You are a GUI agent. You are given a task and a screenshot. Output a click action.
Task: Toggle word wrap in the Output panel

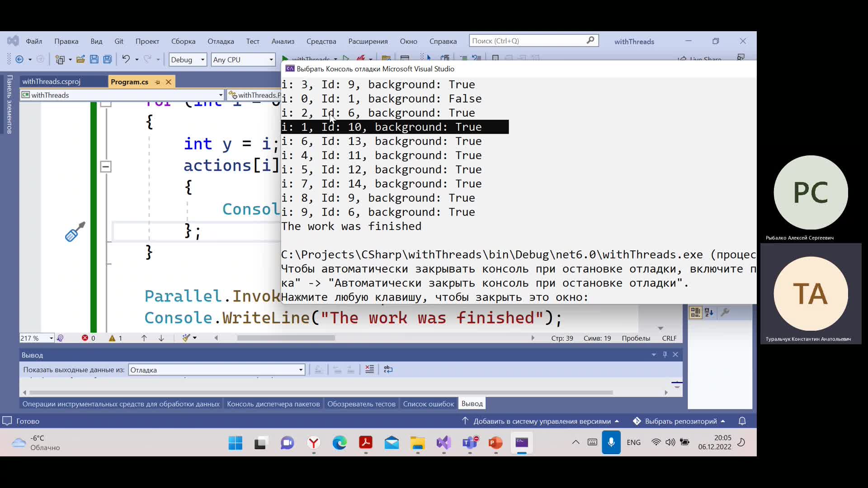click(388, 369)
